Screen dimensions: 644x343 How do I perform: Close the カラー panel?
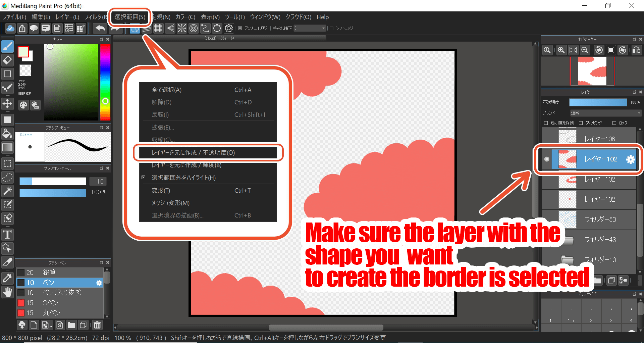108,39
